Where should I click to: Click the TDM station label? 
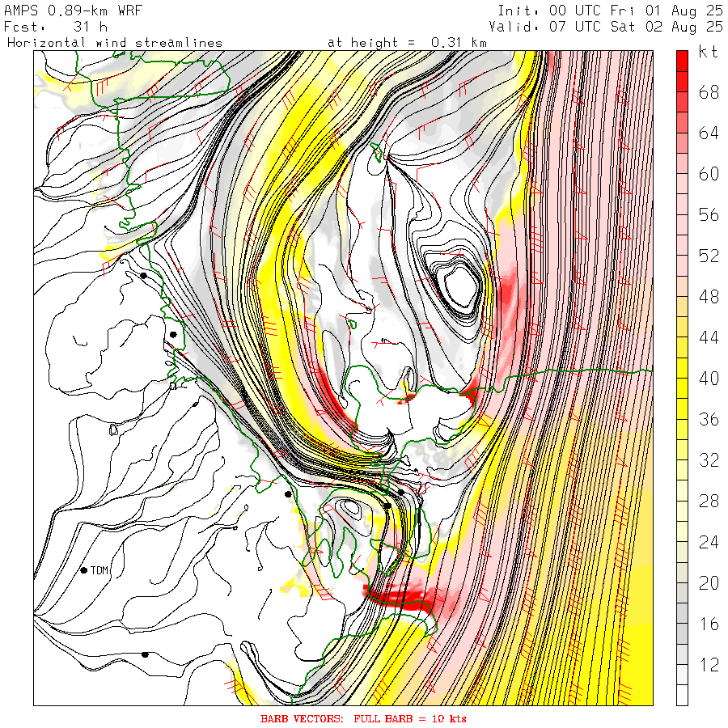(x=99, y=570)
